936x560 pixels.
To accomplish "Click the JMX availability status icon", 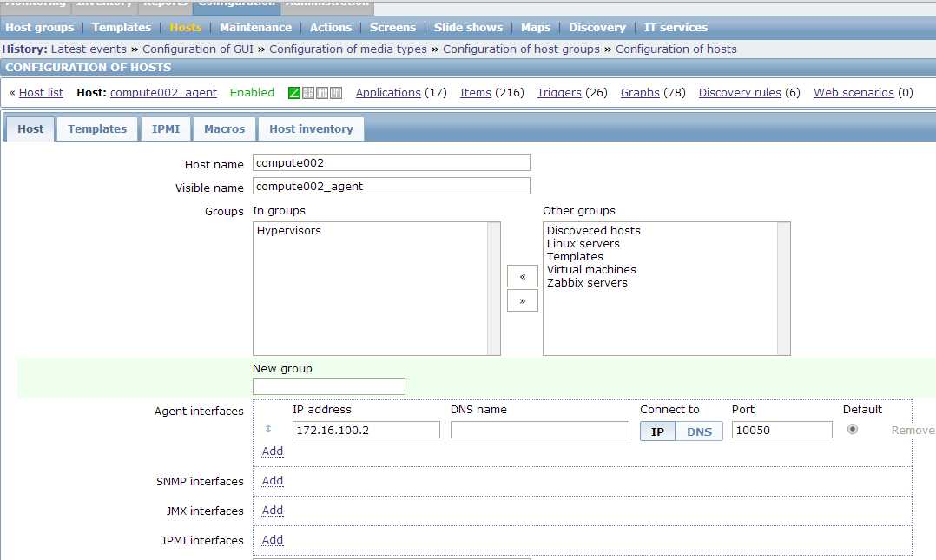I will [322, 93].
